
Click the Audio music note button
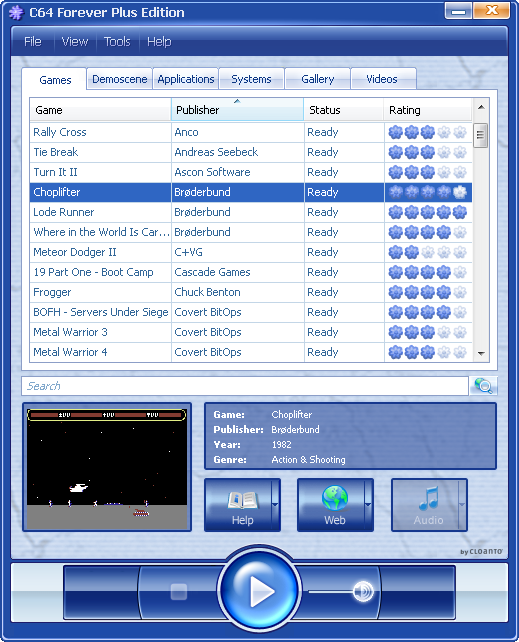pyautogui.click(x=425, y=505)
